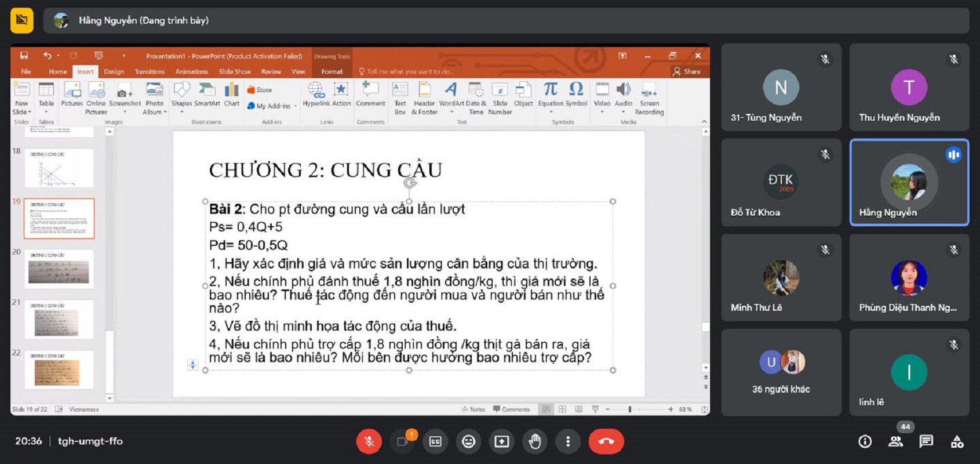
Task: Open the Notes pane button
Action: pyautogui.click(x=473, y=409)
